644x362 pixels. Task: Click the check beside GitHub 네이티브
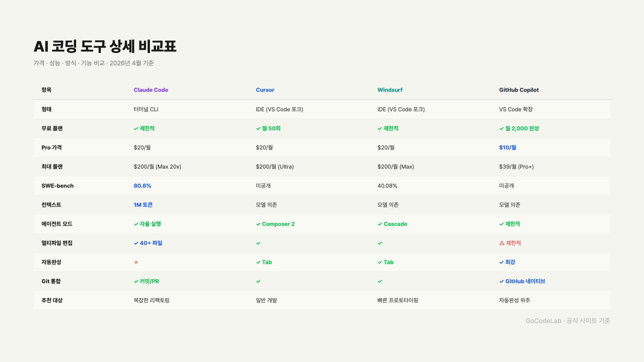[x=501, y=281]
